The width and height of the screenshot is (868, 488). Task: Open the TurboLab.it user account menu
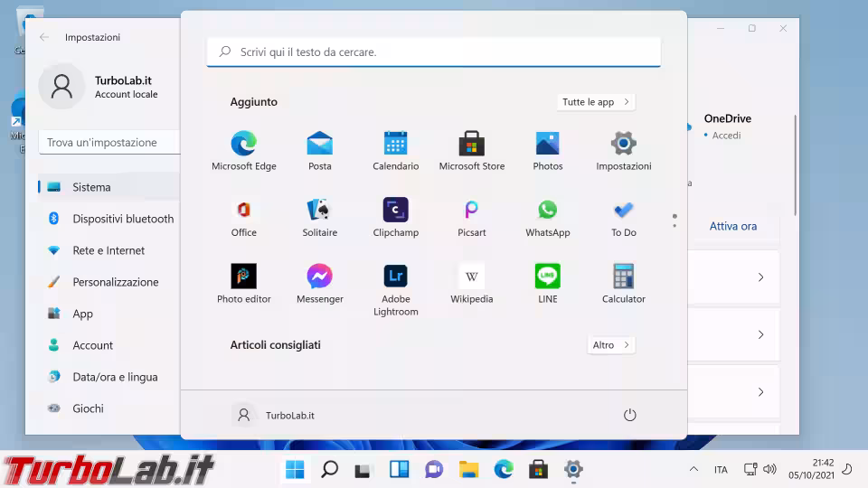[273, 415]
